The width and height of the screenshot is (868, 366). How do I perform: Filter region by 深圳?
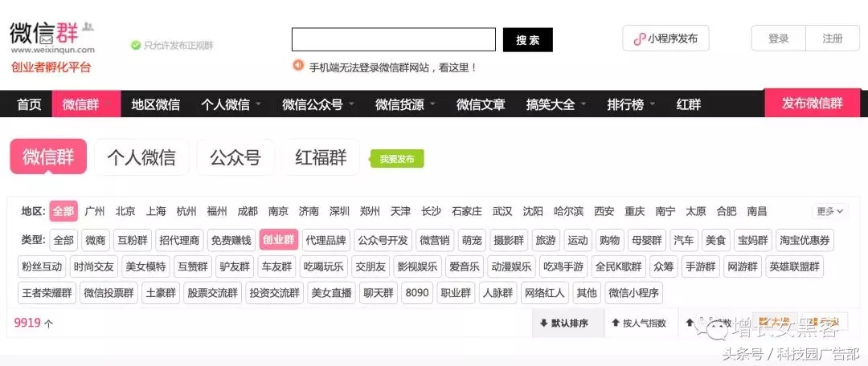click(339, 211)
